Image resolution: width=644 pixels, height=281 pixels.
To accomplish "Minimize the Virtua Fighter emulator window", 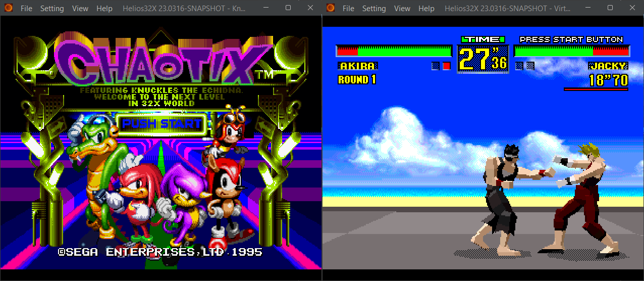I will tap(587, 8).
